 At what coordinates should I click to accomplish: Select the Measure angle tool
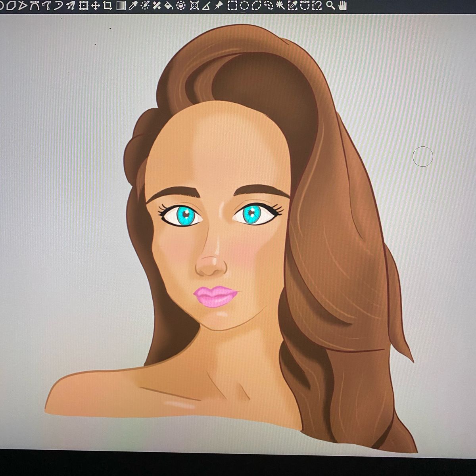(x=206, y=6)
